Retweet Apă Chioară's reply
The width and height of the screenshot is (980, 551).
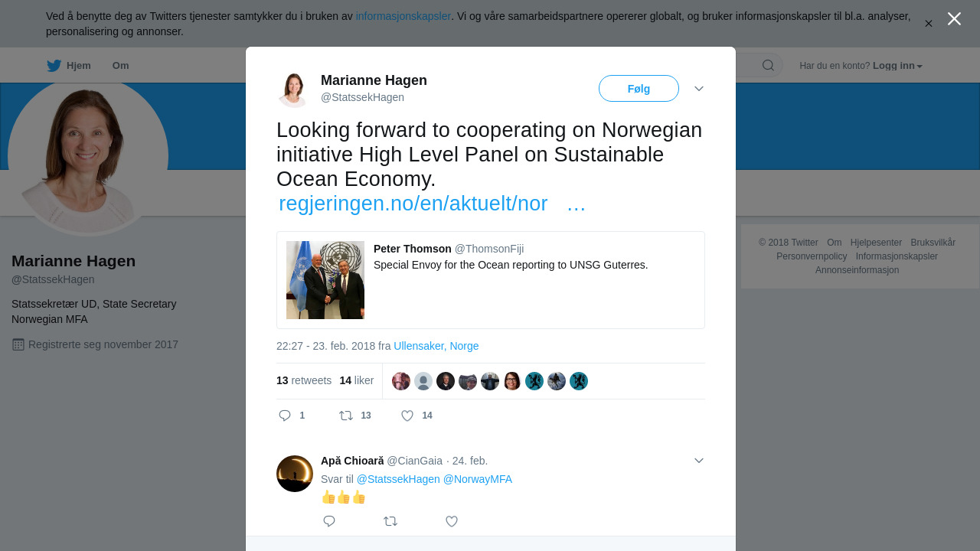[x=390, y=521]
